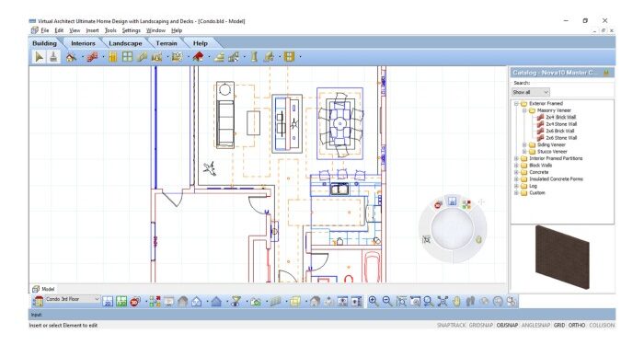644x345 pixels.
Task: Expand the Block Walls folder
Action: pyautogui.click(x=516, y=166)
